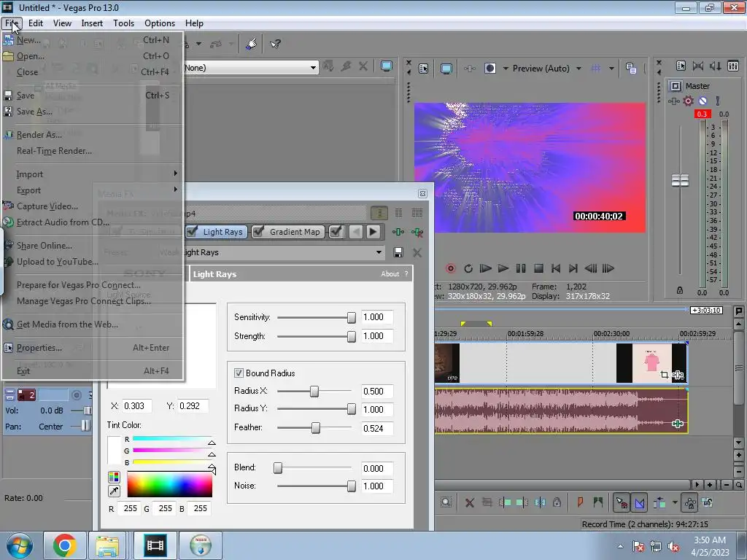Delete selected event with red X
This screenshot has width=747, height=560.
(469, 502)
